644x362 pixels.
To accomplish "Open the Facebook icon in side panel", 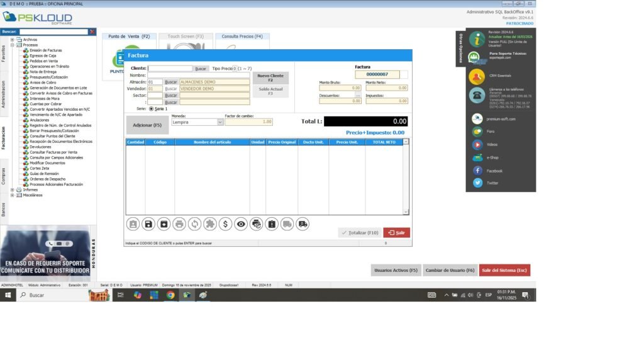I will 477,171.
